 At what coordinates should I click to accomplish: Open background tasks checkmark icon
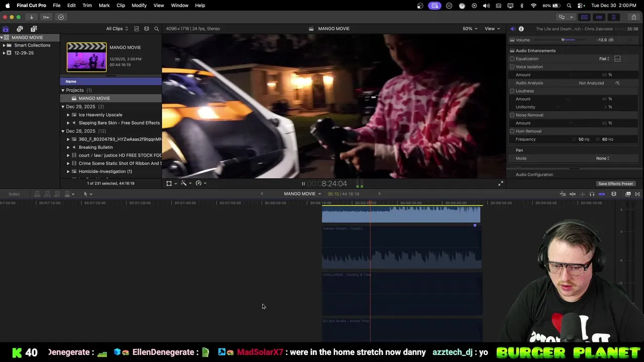pos(61,17)
